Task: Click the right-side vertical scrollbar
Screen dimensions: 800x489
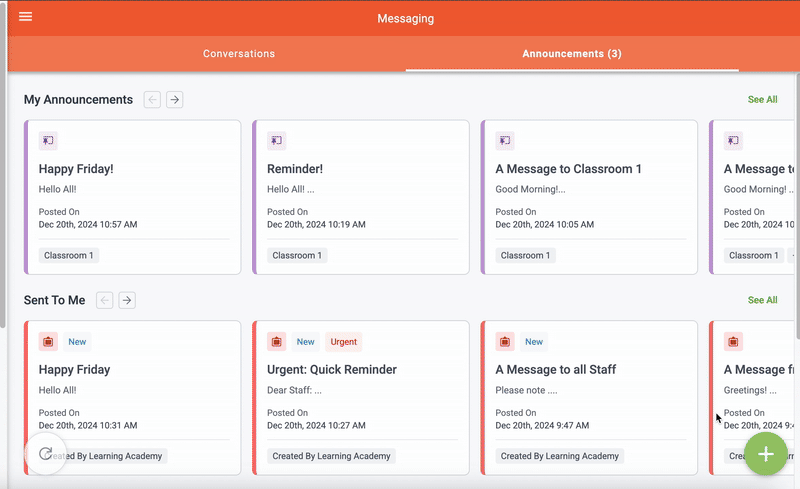Action: pyautogui.click(x=797, y=206)
